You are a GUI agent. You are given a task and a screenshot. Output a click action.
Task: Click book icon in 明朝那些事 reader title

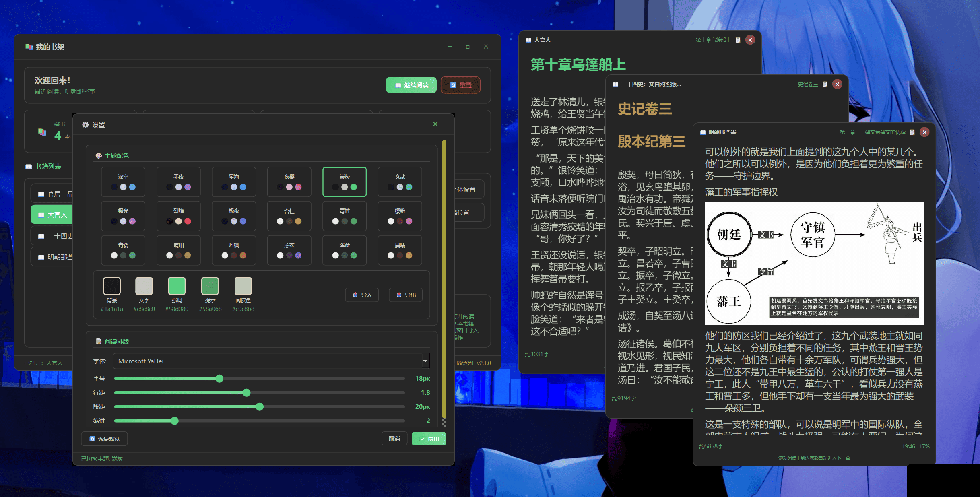(703, 132)
